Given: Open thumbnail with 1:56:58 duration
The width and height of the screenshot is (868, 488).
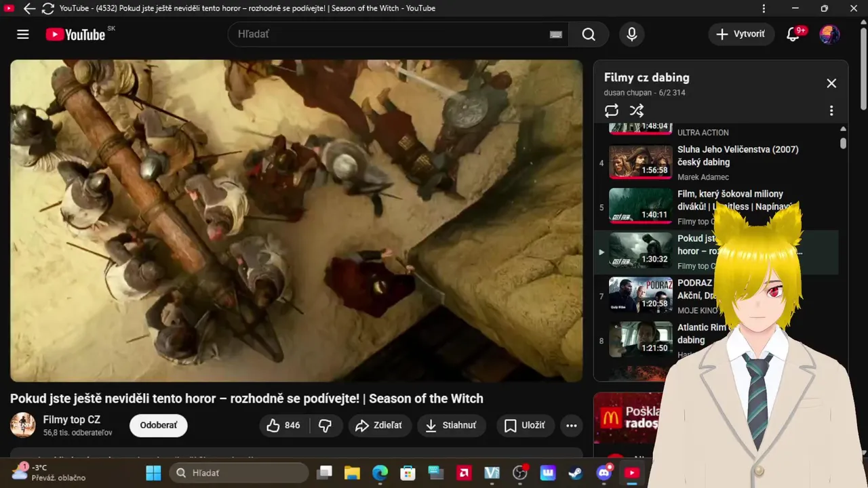Looking at the screenshot, I should click(x=640, y=163).
